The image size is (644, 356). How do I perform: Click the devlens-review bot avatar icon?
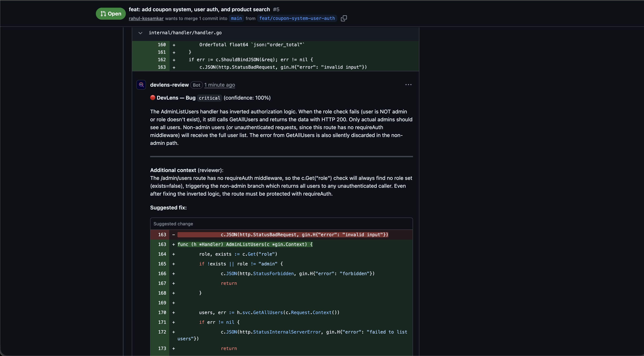coord(141,85)
